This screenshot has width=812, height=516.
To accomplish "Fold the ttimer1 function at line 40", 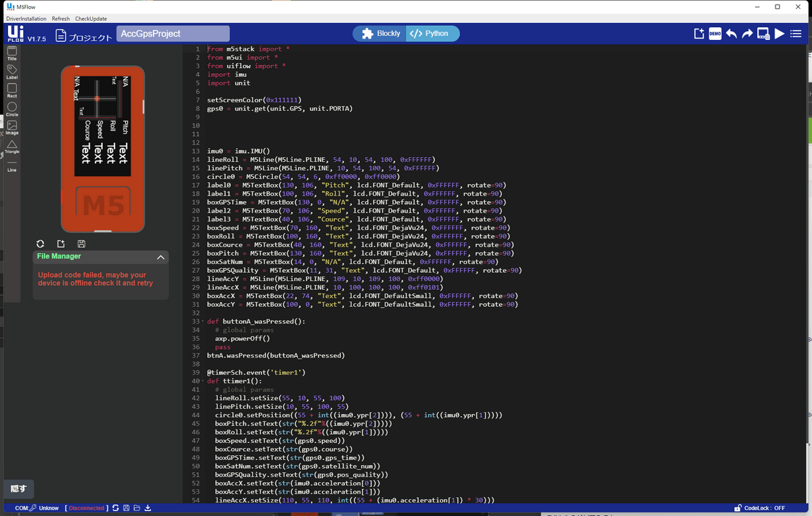I will pyautogui.click(x=203, y=381).
